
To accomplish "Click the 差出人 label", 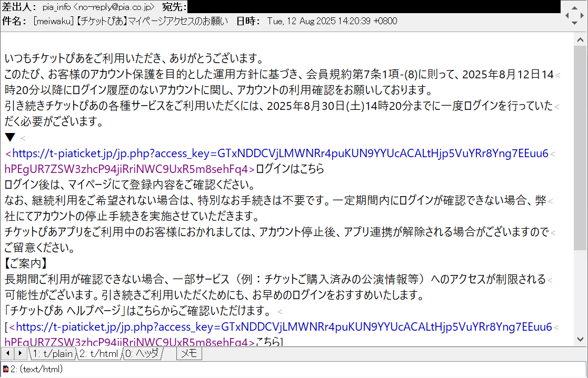I will (x=19, y=7).
